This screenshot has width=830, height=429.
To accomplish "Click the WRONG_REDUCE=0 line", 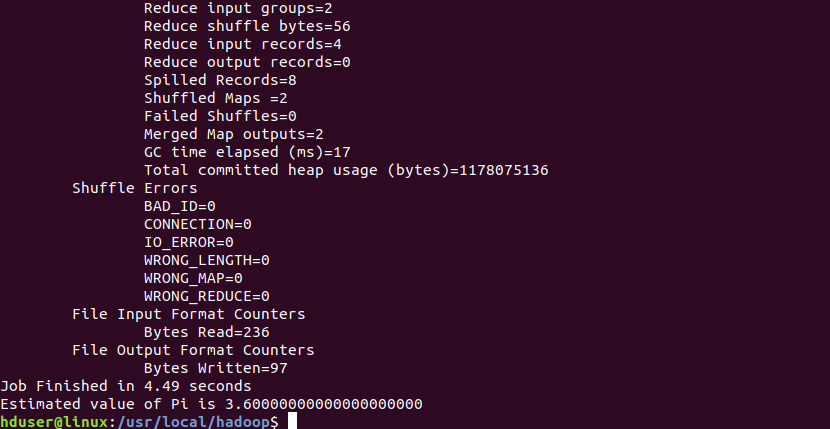I will pyautogui.click(x=206, y=296).
